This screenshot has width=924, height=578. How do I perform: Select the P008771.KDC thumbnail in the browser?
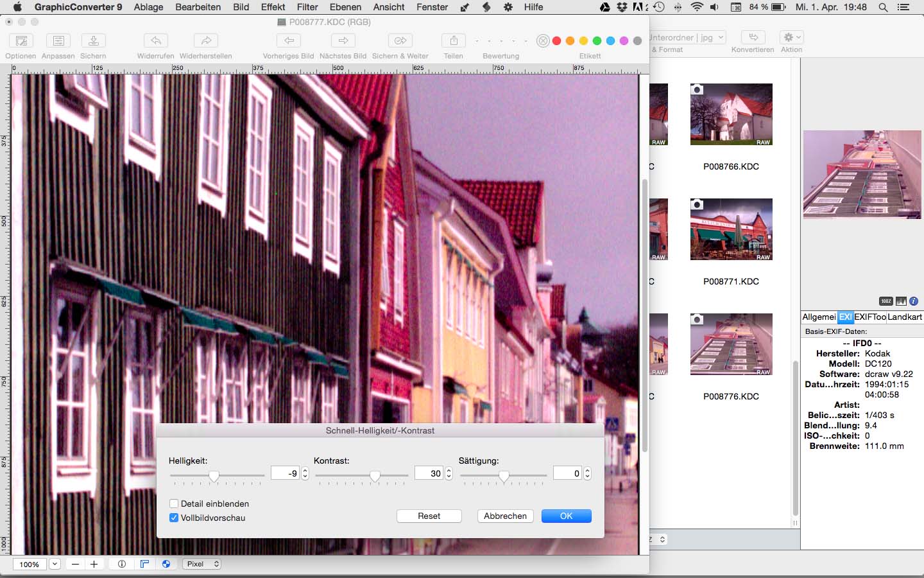pos(732,229)
